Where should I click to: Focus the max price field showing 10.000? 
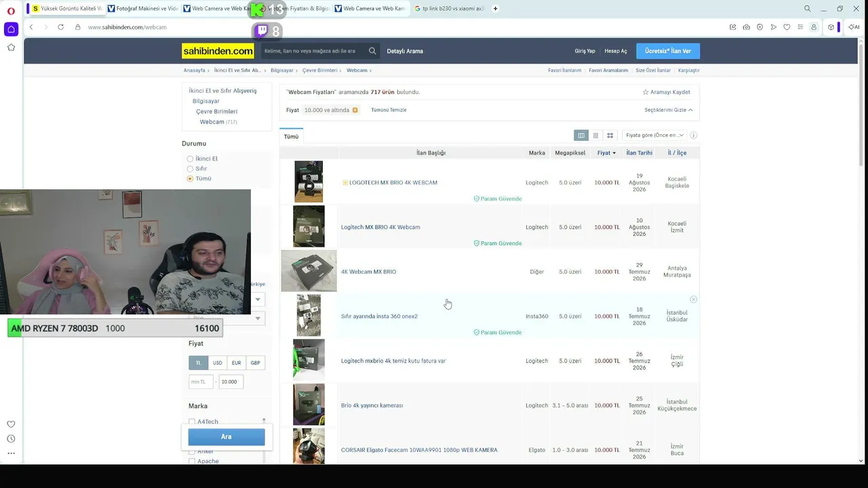[231, 382]
